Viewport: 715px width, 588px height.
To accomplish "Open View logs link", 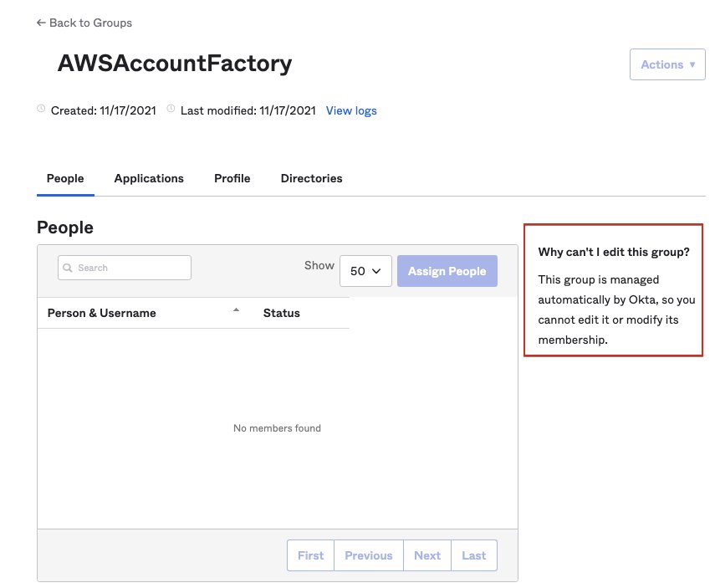I will point(351,110).
